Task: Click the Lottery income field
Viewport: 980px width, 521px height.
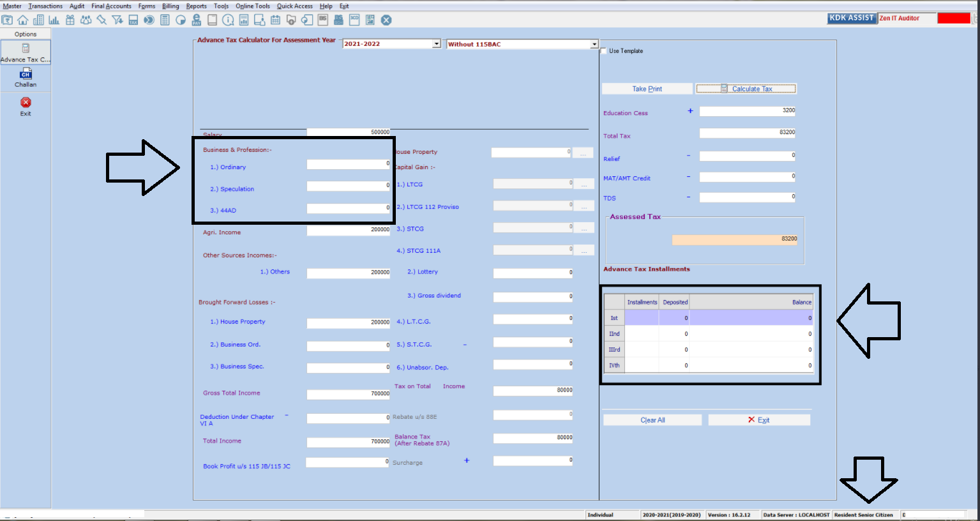Action: [x=533, y=273]
